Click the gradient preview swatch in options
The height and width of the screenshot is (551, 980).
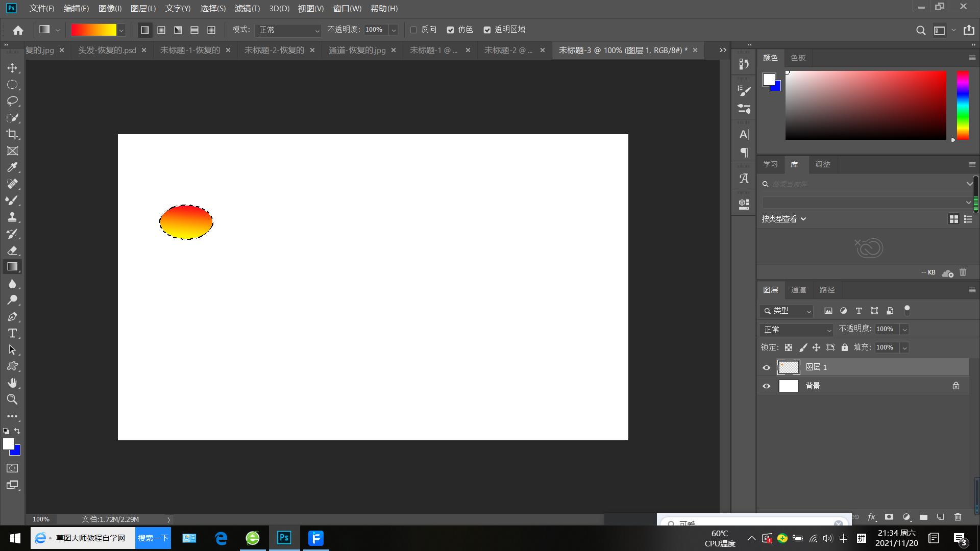[93, 30]
